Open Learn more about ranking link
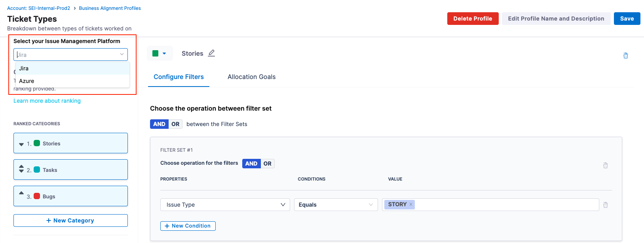The height and width of the screenshot is (243, 644). coord(47,101)
